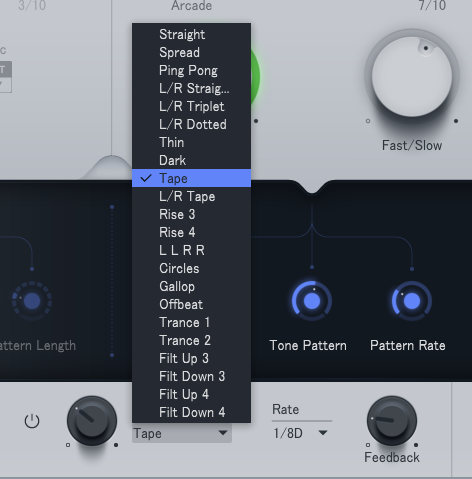This screenshot has height=479, width=472.
Task: Click the Pattern Rate knob
Action: 412,301
